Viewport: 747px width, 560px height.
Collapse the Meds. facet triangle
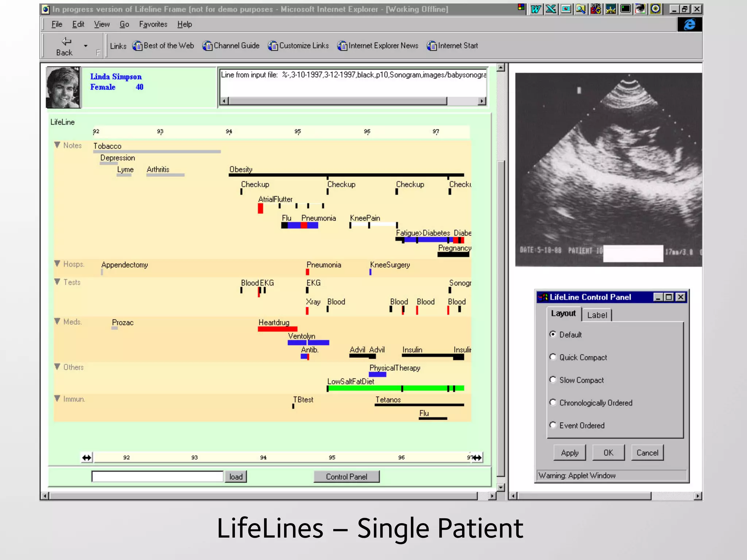(x=57, y=321)
